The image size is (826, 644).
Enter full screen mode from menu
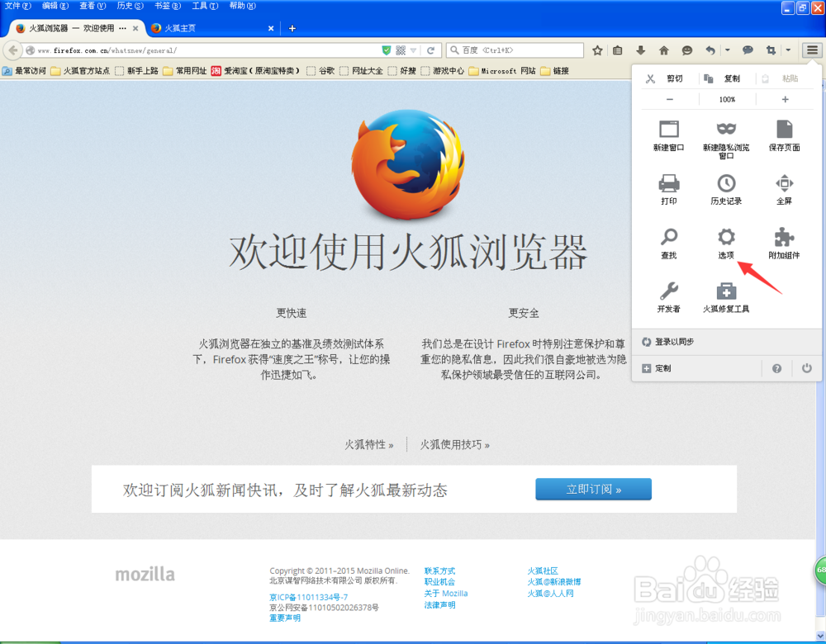[x=784, y=189]
